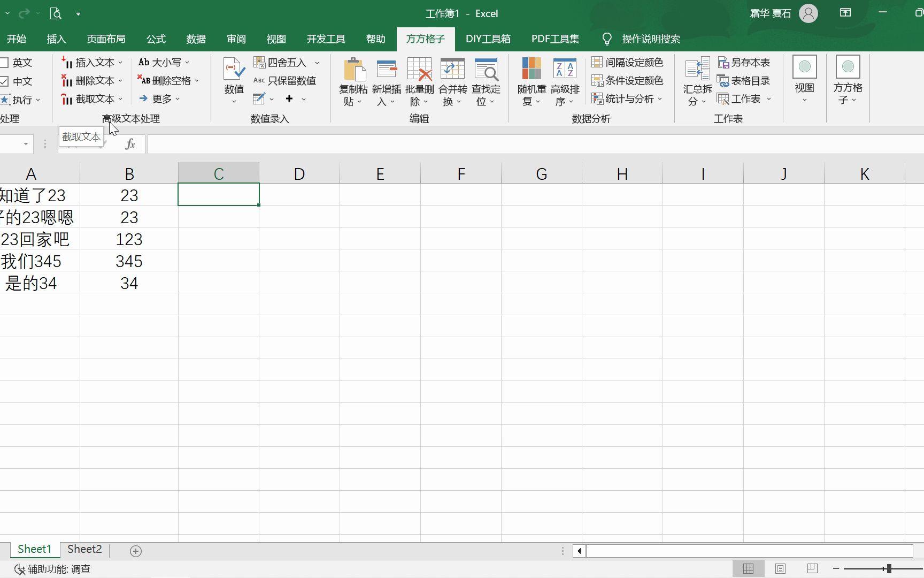The image size is (924, 578).
Task: Switch to Page Layout view in status bar
Action: tap(780, 569)
